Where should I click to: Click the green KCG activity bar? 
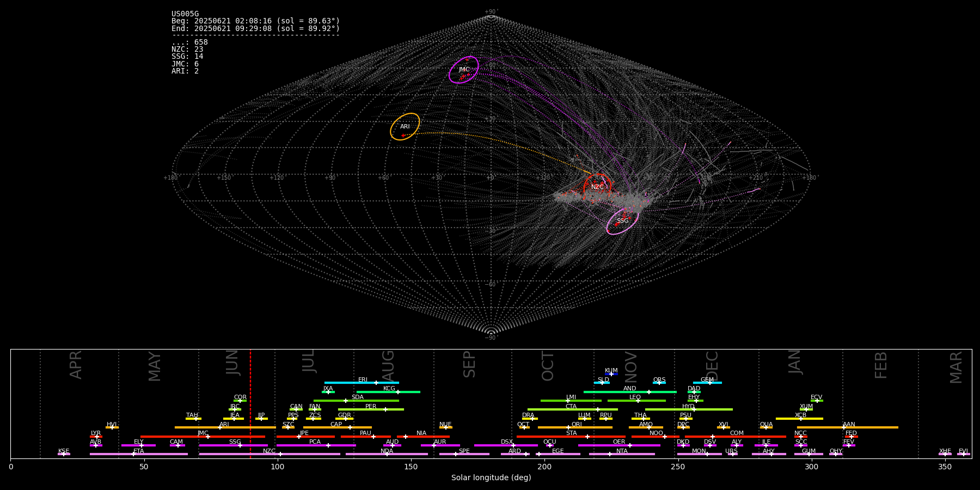pyautogui.click(x=388, y=391)
